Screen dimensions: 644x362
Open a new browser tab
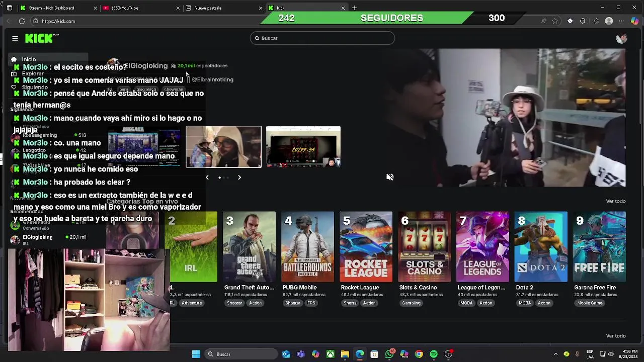(x=354, y=8)
